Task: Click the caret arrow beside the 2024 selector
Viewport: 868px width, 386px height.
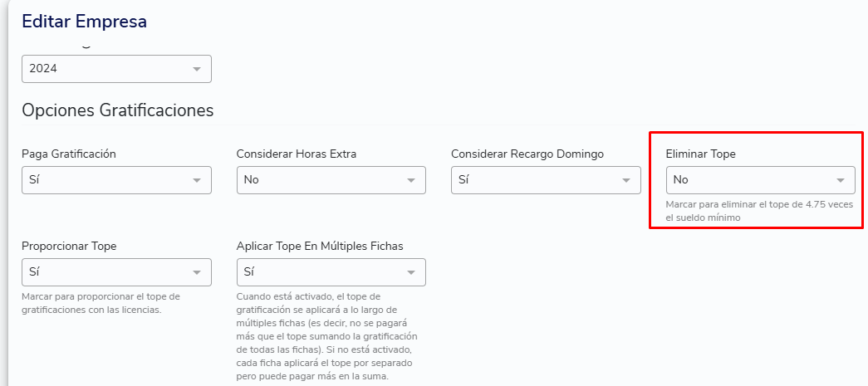Action: (x=196, y=69)
